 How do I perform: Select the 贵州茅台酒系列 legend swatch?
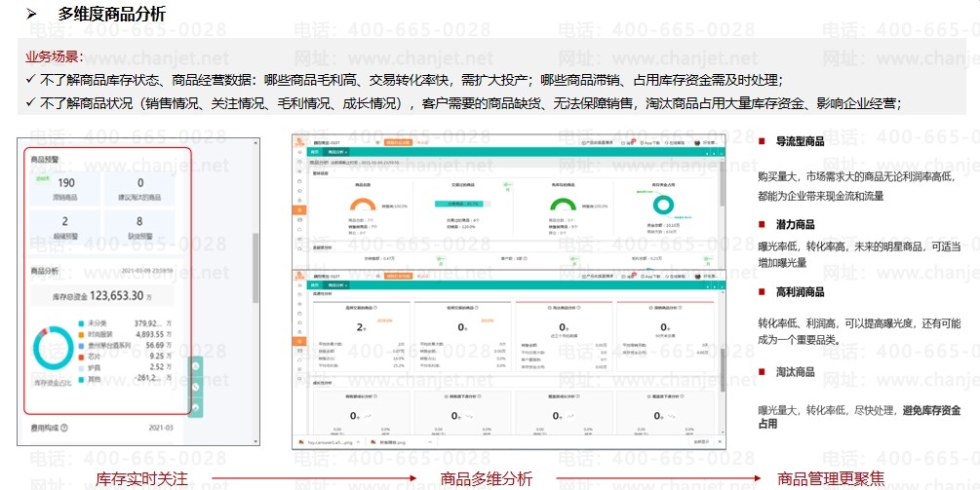tap(81, 345)
